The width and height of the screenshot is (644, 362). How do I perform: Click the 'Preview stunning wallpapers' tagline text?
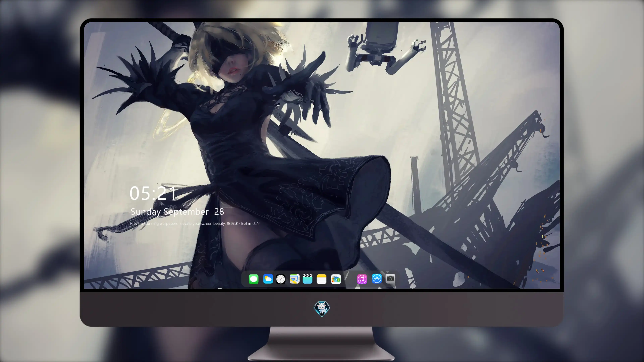(195, 223)
